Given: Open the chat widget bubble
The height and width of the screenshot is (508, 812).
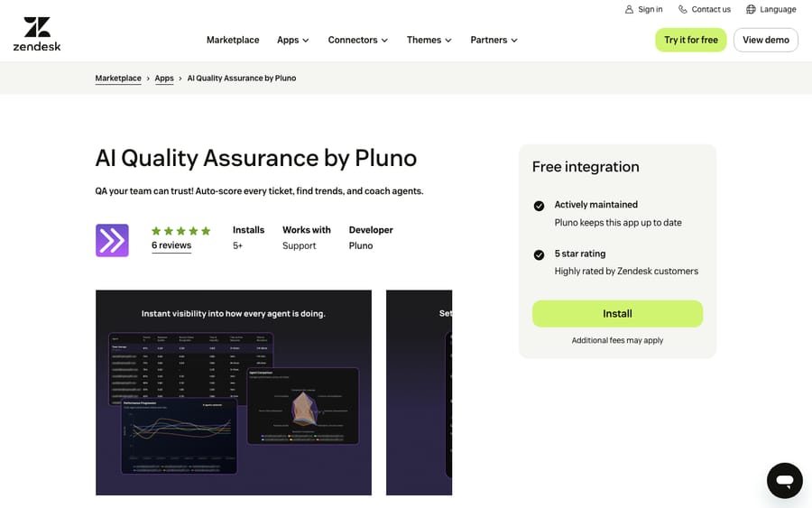Looking at the screenshot, I should tap(785, 481).
